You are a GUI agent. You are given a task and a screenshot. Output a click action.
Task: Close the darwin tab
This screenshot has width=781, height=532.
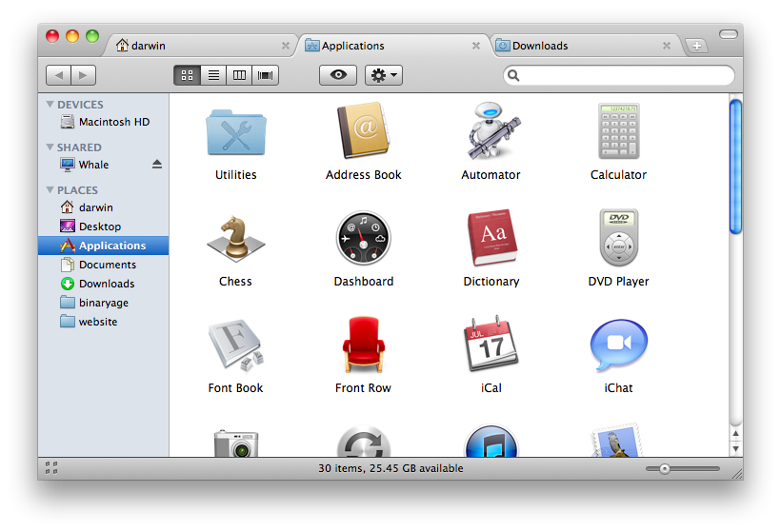[286, 46]
